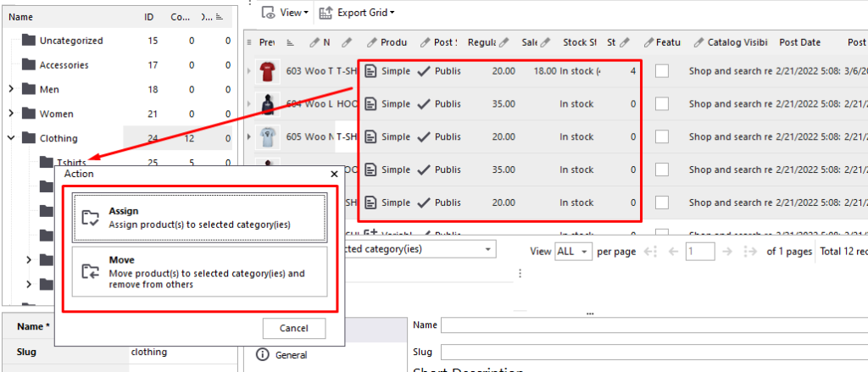This screenshot has height=372, width=868.
Task: Click Published checkmark icon in row 603
Action: (424, 71)
